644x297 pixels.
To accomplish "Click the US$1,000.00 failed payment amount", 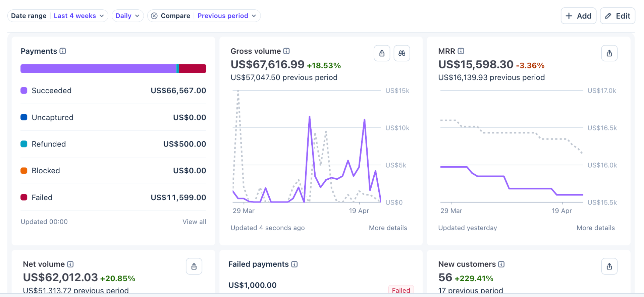I will pos(253,285).
